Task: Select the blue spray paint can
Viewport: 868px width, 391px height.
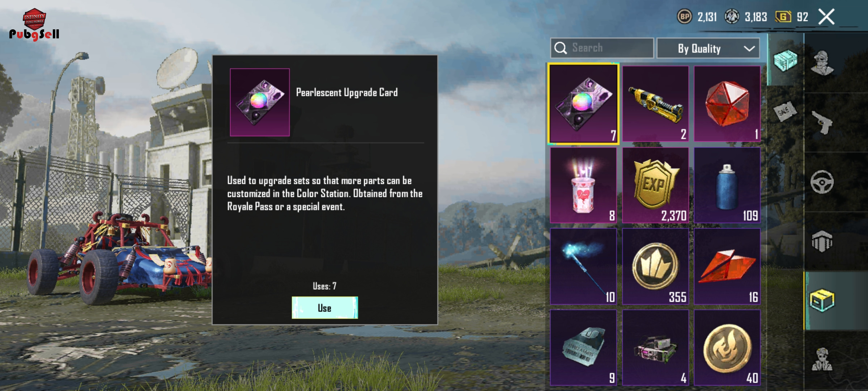Action: pyautogui.click(x=727, y=185)
